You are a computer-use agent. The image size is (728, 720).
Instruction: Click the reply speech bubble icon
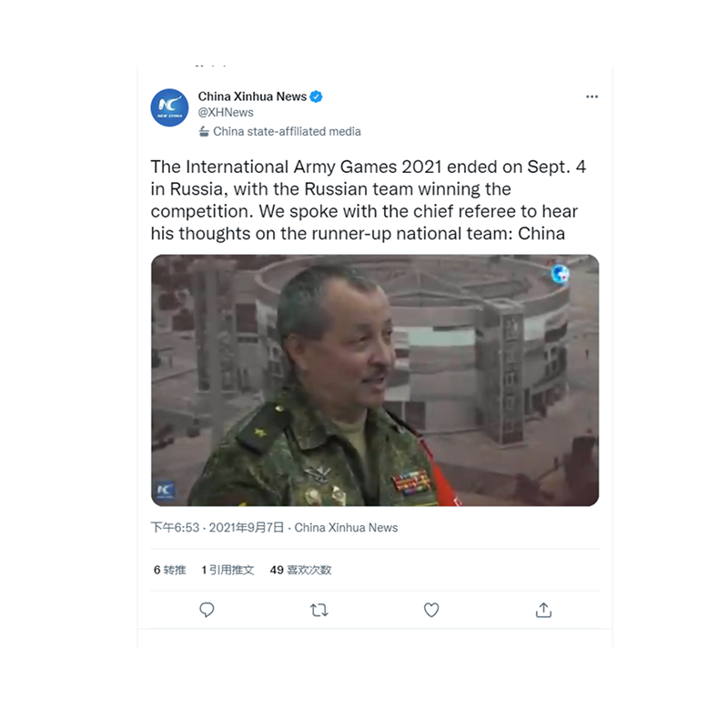(207, 610)
